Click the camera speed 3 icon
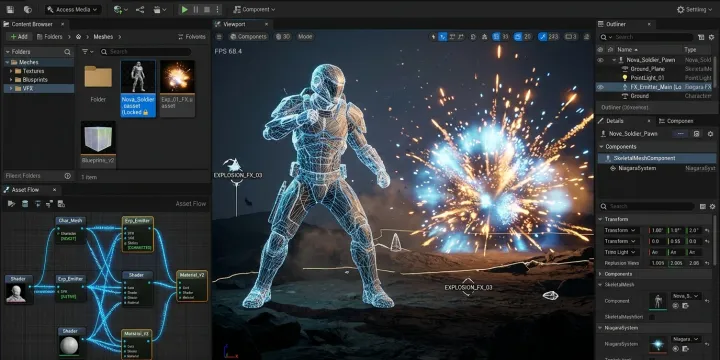Screen dimensions: 720x360 (571, 37)
